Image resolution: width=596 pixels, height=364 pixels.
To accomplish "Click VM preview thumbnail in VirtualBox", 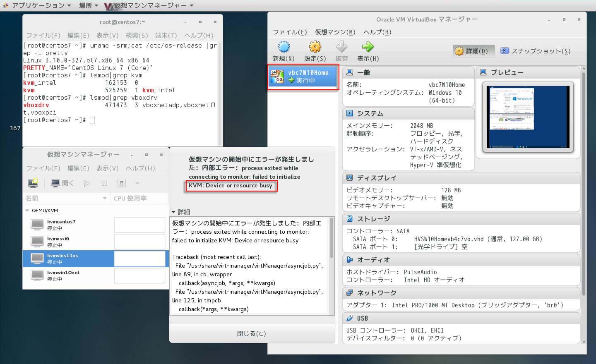I will click(x=528, y=117).
